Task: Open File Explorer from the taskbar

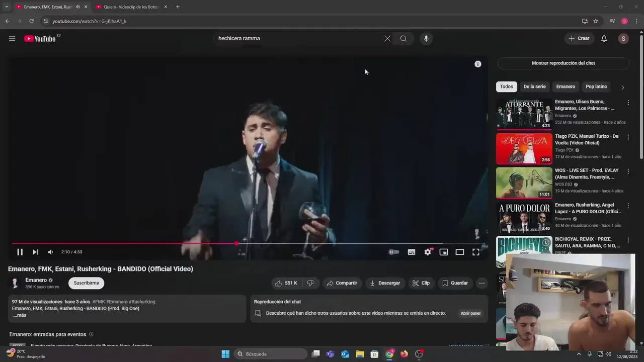Action: tap(360, 354)
